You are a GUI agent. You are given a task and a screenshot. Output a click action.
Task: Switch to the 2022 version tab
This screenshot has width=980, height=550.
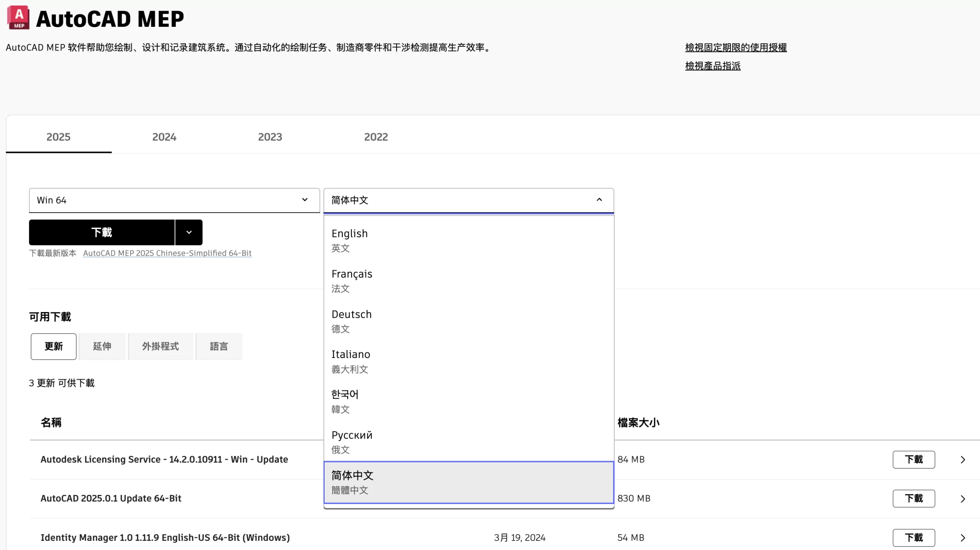coord(376,137)
